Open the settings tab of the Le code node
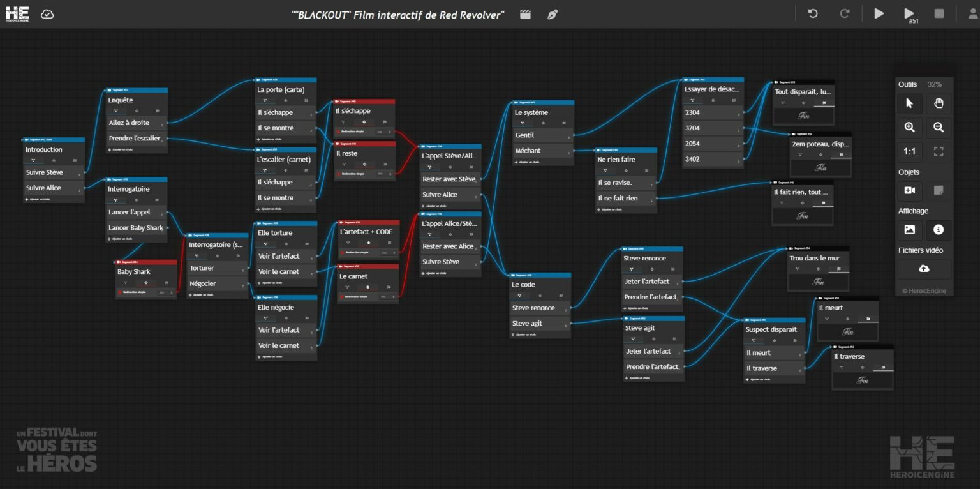Image resolution: width=980 pixels, height=489 pixels. pos(540,296)
